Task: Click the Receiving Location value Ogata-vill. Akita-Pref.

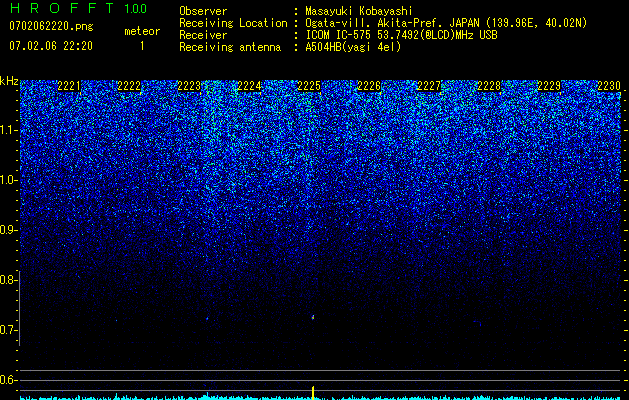Action: pyautogui.click(x=373, y=23)
